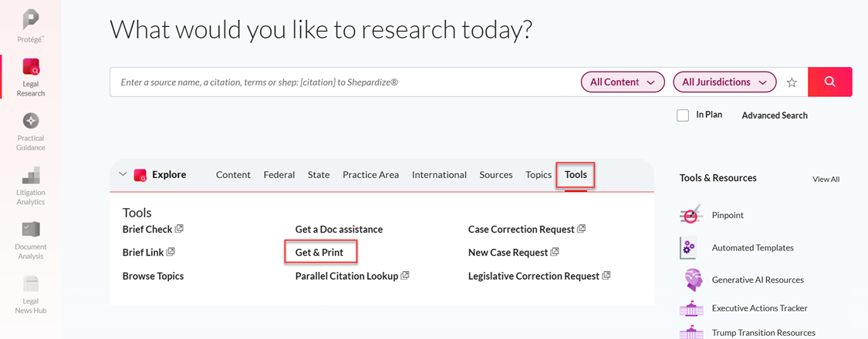Image resolution: width=868 pixels, height=339 pixels.
Task: Open the All Jurisdictions dropdown
Action: pyautogui.click(x=724, y=82)
